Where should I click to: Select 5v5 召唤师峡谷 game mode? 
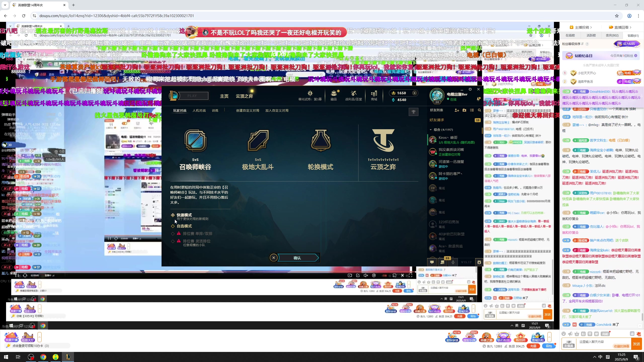point(195,150)
